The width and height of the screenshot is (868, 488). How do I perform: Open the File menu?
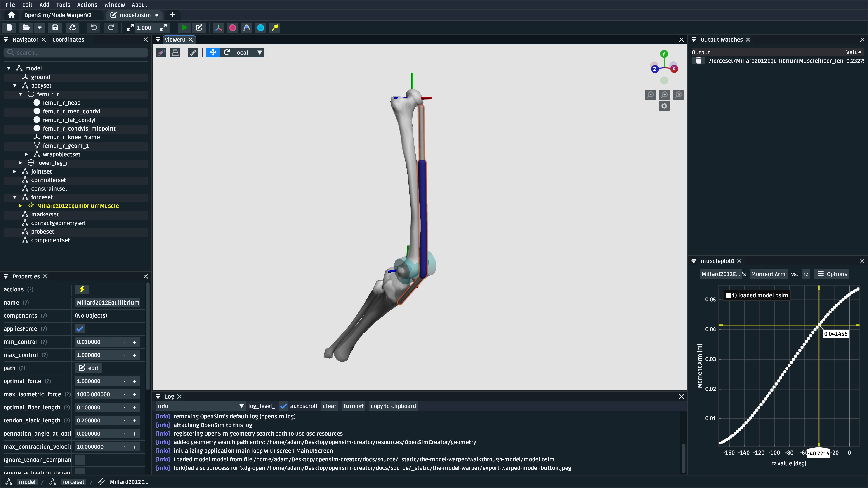(x=10, y=5)
